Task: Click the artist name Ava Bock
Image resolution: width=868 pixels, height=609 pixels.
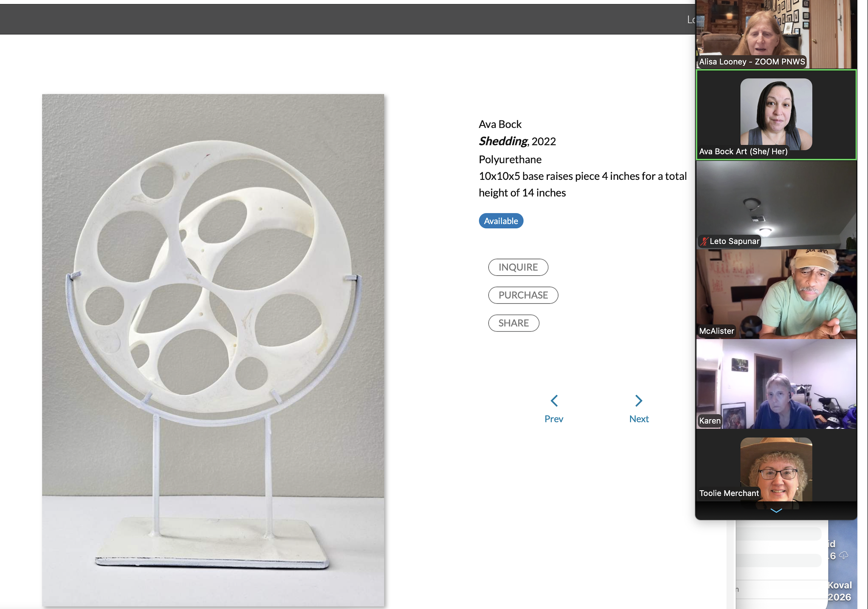Action: tap(500, 124)
